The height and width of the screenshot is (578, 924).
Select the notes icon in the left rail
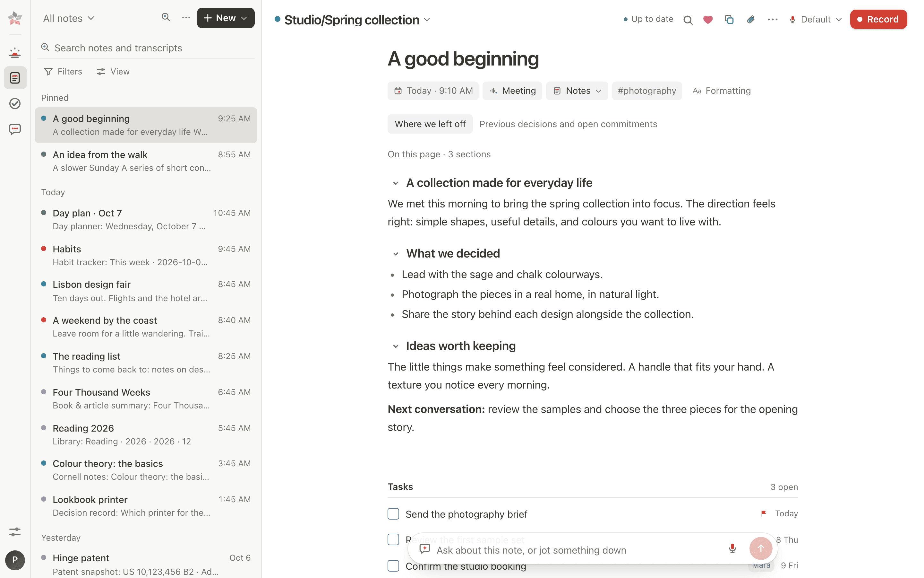[x=15, y=78]
